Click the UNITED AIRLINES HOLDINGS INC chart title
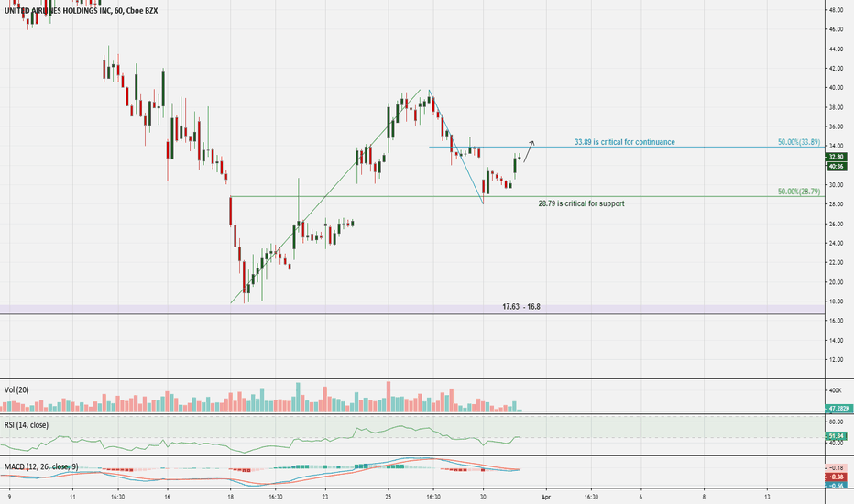 (x=81, y=10)
